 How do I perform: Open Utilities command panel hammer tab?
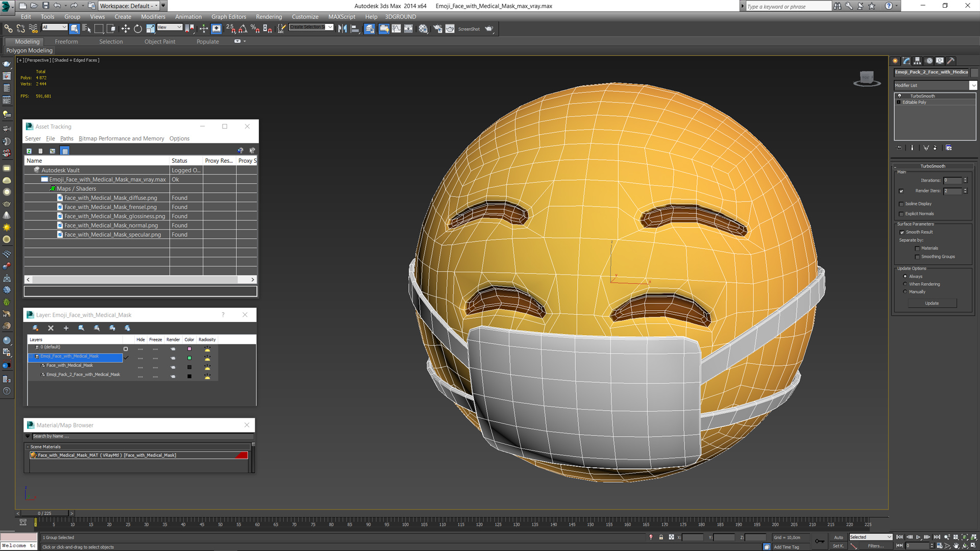tap(951, 61)
